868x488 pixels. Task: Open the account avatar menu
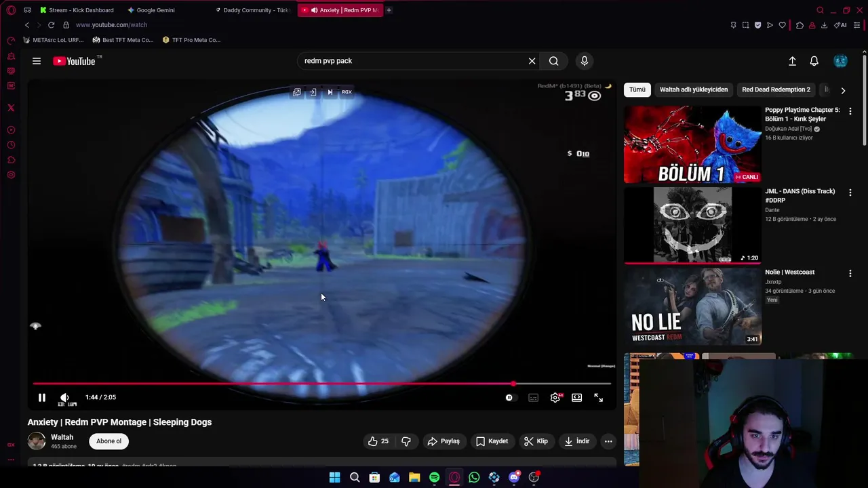(x=840, y=61)
